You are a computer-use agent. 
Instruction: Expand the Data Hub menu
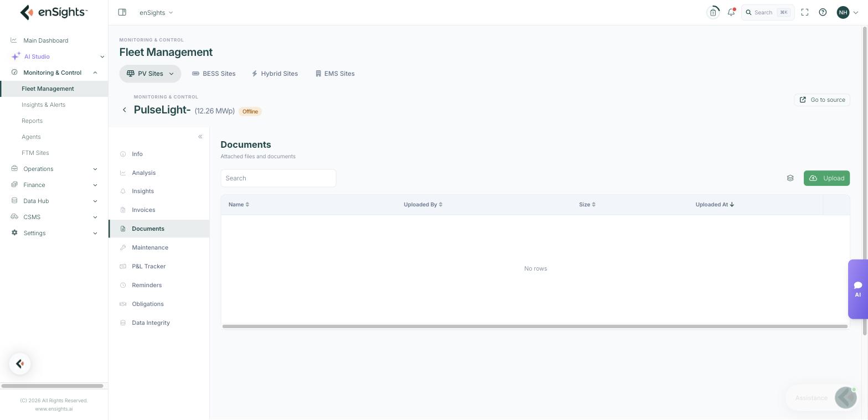(54, 201)
